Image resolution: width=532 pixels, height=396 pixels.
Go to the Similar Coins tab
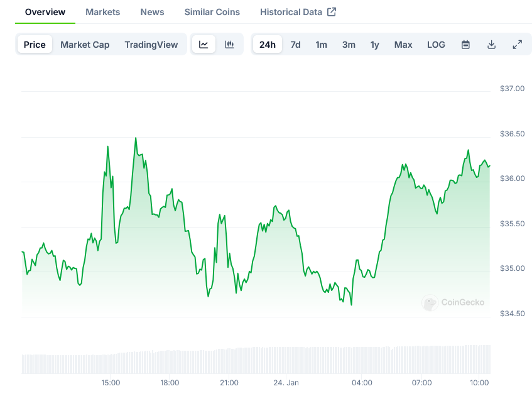pyautogui.click(x=212, y=12)
